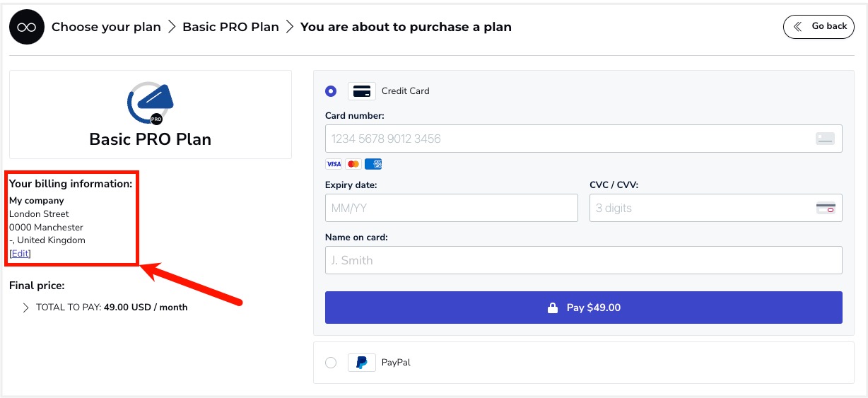This screenshot has height=398, width=868.
Task: Click the PayPal logo icon
Action: pos(362,363)
